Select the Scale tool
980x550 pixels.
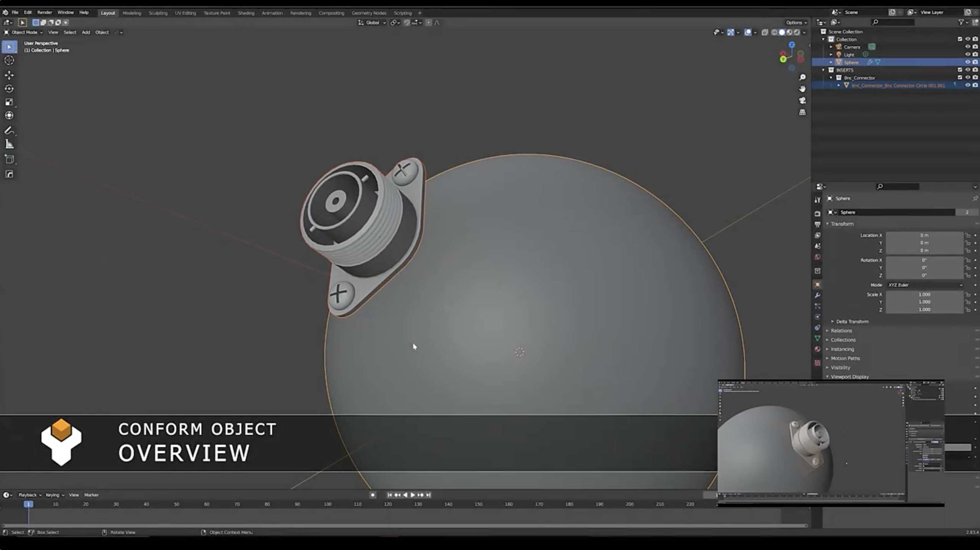coord(9,102)
